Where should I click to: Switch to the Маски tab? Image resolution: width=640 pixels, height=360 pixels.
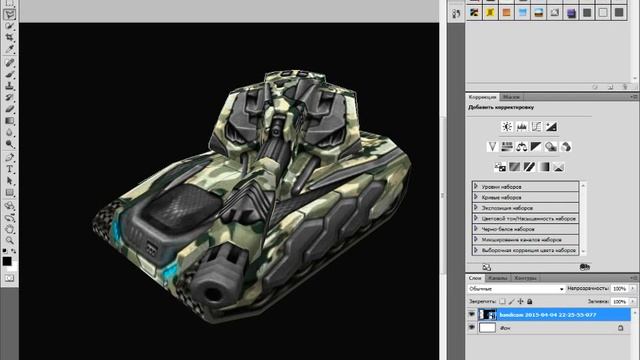tap(511, 97)
